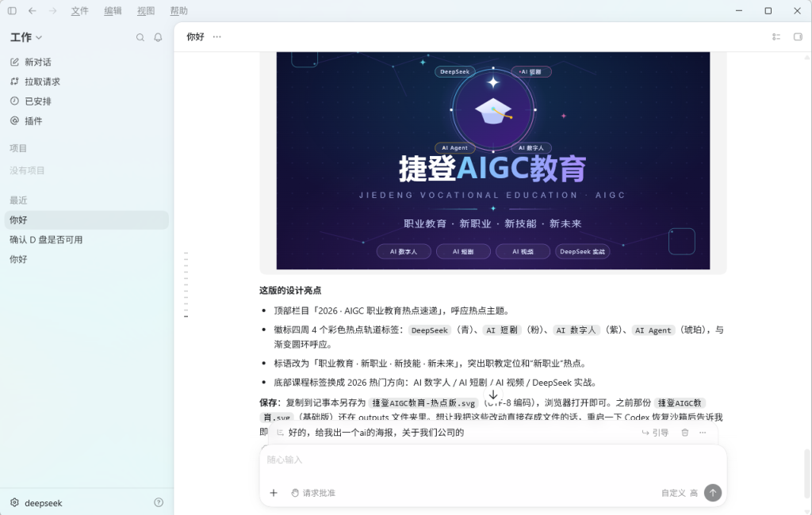Delete the queued message with trash icon
The image size is (812, 515).
684,433
